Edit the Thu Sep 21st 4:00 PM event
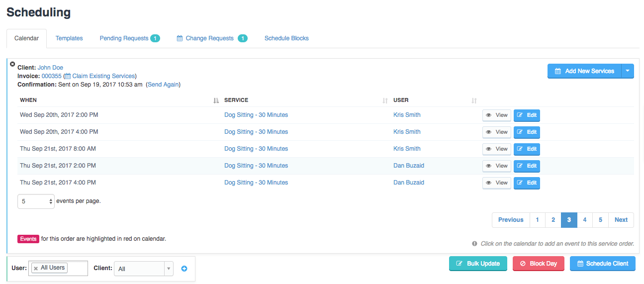 [527, 183]
